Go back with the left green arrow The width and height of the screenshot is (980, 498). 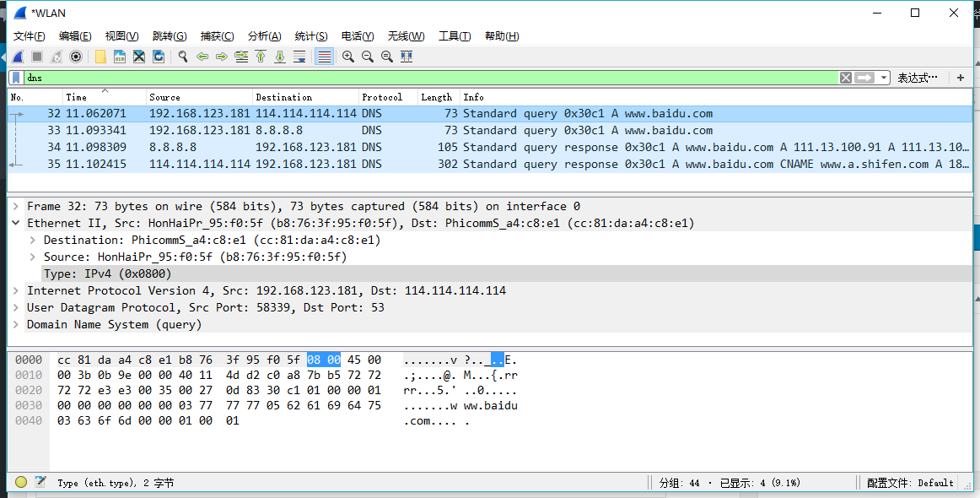pyautogui.click(x=202, y=57)
